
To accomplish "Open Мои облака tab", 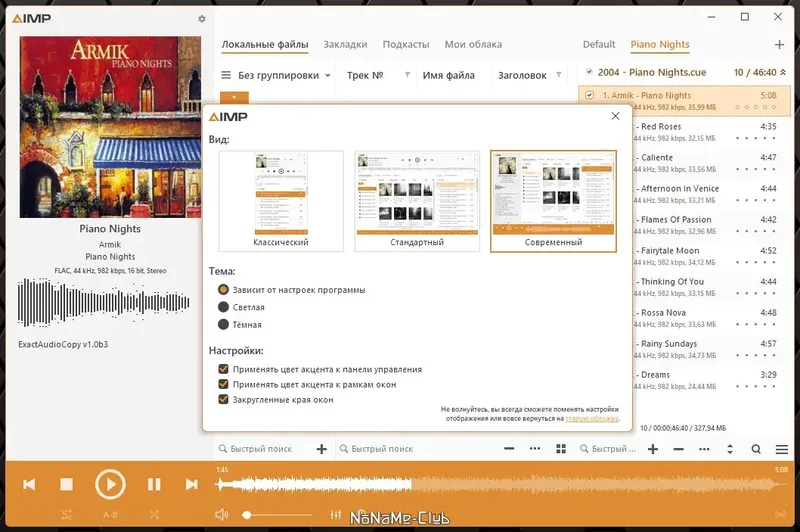I will [473, 44].
